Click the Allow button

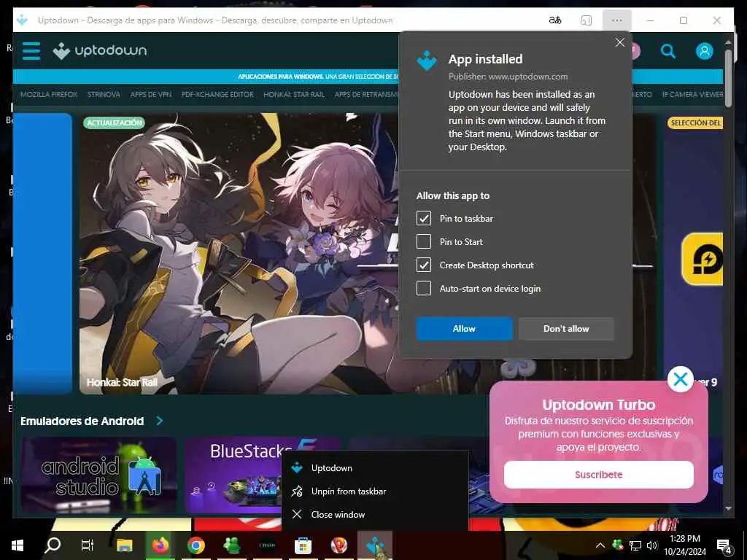(x=464, y=329)
